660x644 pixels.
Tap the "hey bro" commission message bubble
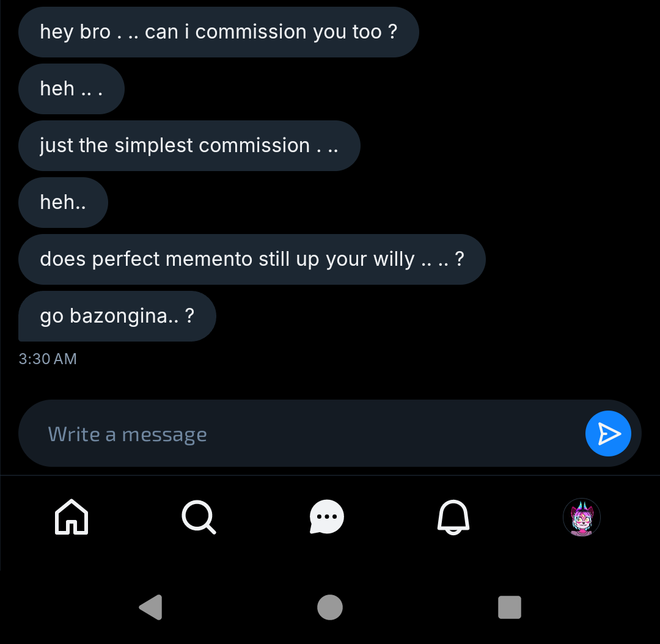coord(218,32)
